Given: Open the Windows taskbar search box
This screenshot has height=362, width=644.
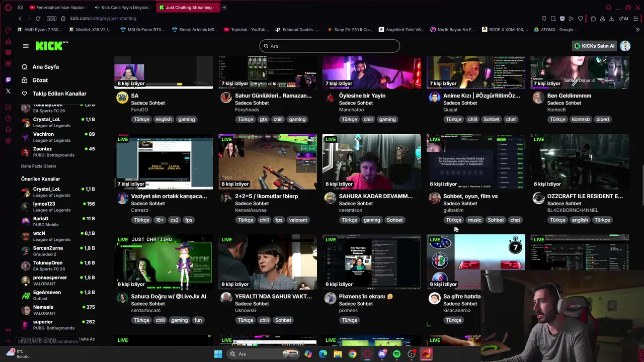Looking at the screenshot, I should [x=262, y=354].
